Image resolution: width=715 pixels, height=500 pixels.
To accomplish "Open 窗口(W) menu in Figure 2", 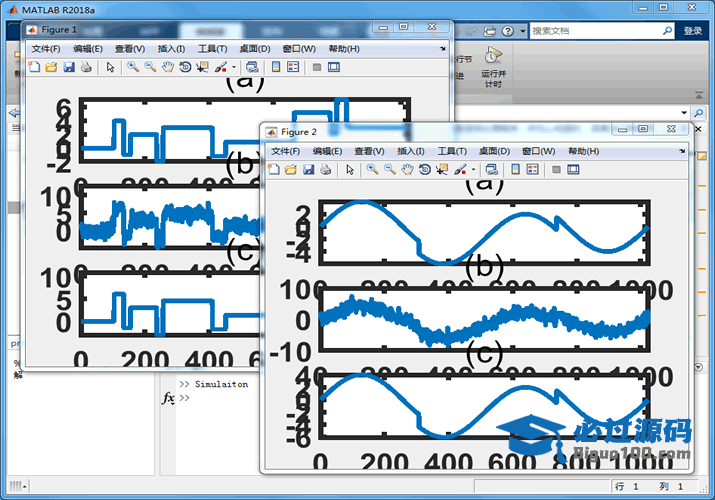I will 539,151.
